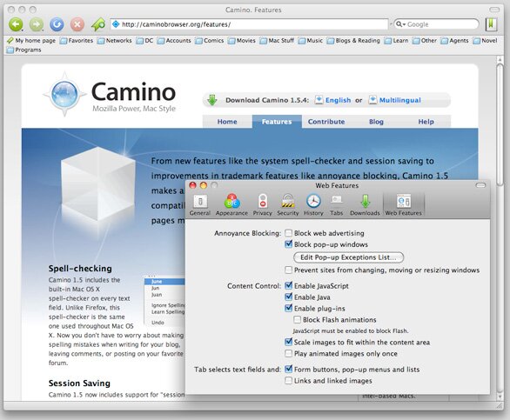Click the Forward arrow button

[36, 24]
